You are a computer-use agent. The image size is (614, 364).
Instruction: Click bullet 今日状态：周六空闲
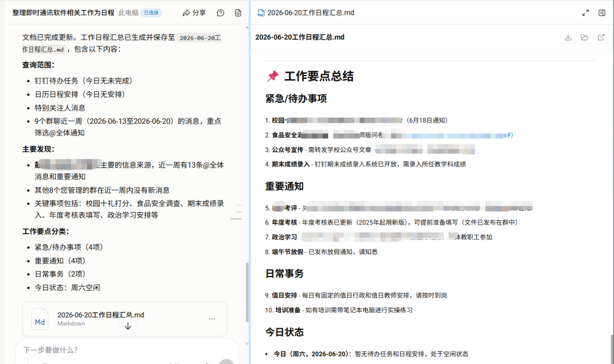coord(67,288)
